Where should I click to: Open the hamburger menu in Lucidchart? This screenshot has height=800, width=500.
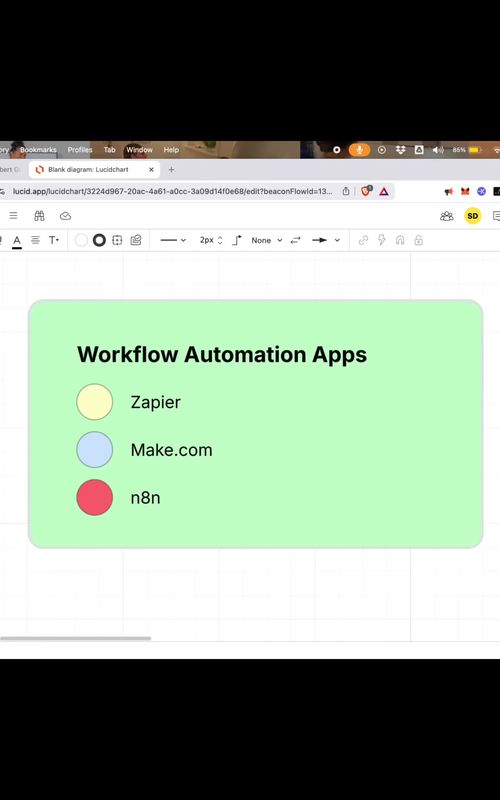(x=13, y=216)
